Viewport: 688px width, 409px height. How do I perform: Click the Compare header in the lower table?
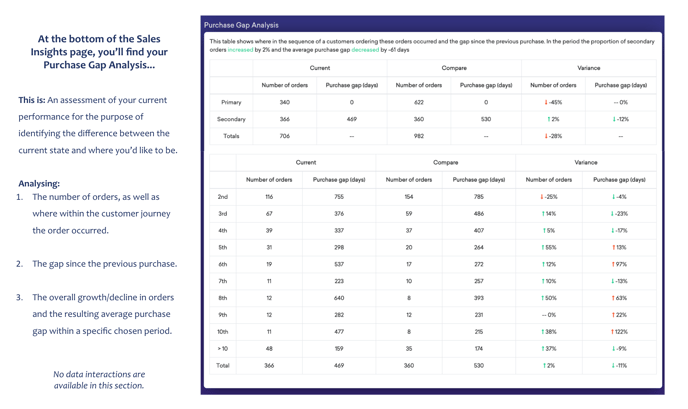[x=445, y=162]
